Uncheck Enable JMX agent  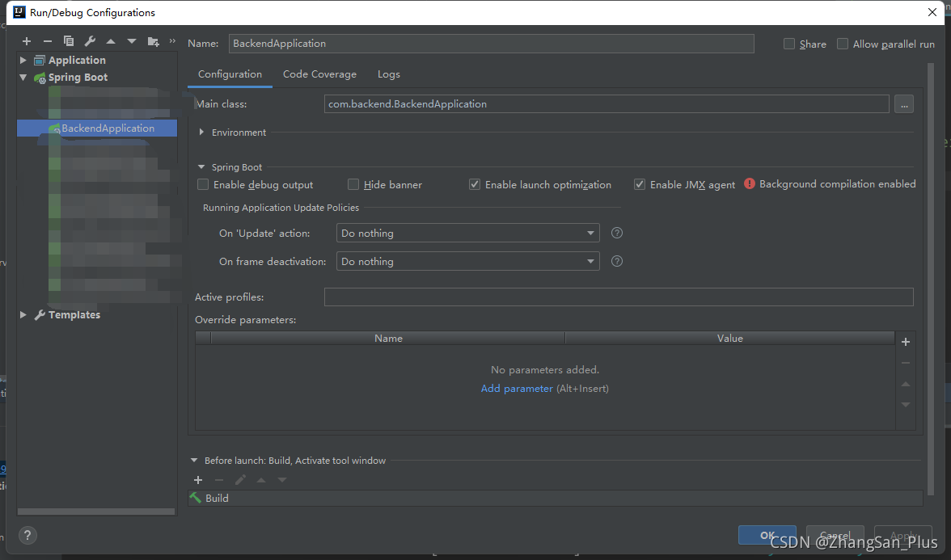tap(639, 184)
